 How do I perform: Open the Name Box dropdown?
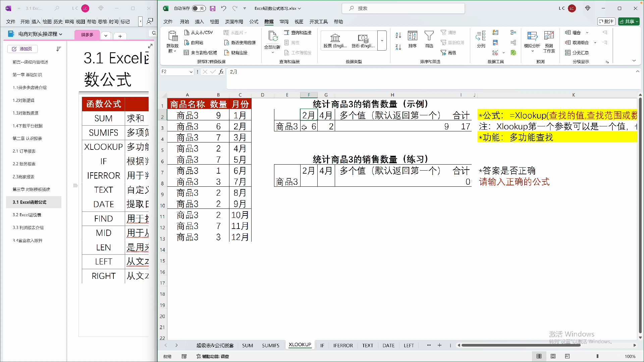pos(191,72)
